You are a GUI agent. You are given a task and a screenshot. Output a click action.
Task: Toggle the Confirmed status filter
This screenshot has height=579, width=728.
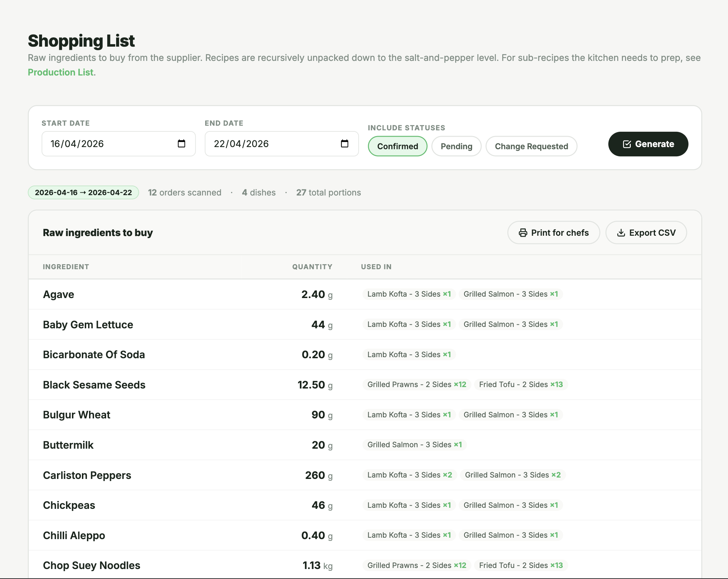pos(397,146)
